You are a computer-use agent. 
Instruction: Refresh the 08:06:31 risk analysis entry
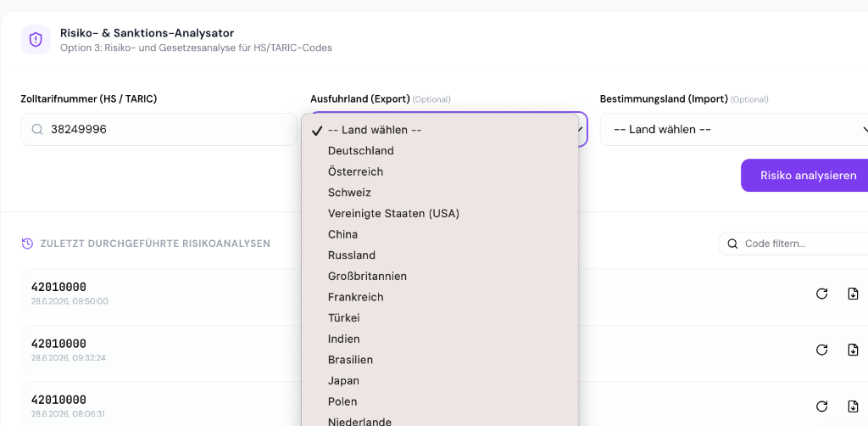(822, 406)
